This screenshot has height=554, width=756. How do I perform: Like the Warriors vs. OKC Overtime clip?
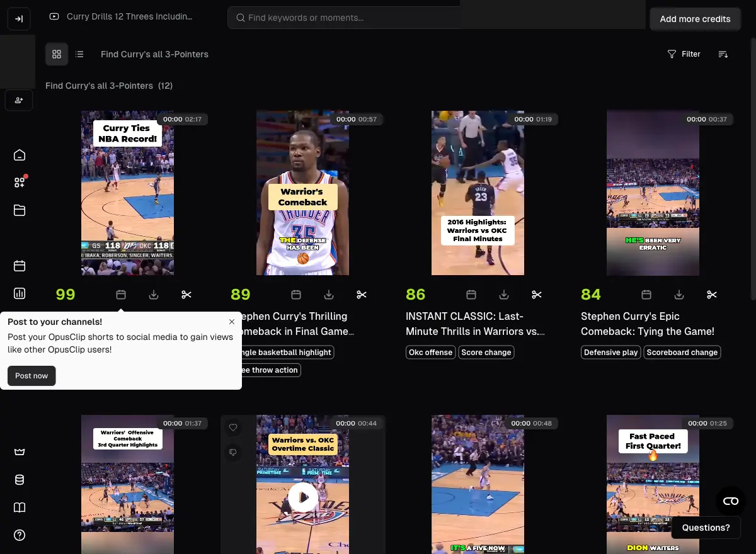coord(233,427)
